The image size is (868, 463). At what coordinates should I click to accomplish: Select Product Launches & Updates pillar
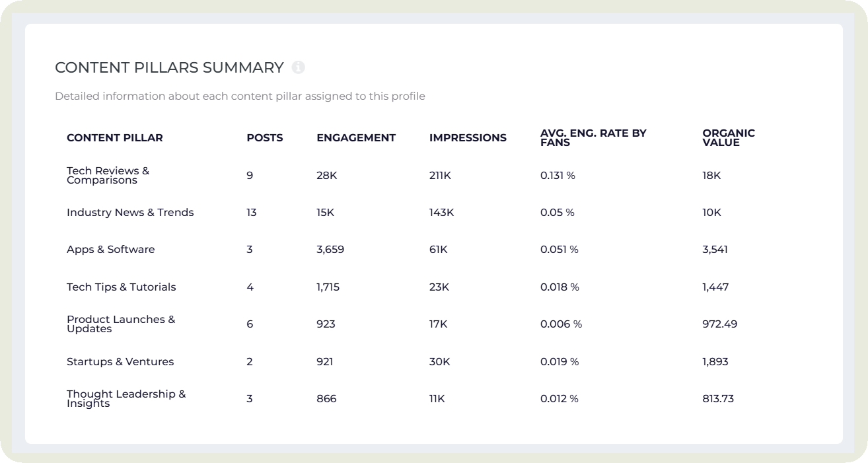coord(121,324)
